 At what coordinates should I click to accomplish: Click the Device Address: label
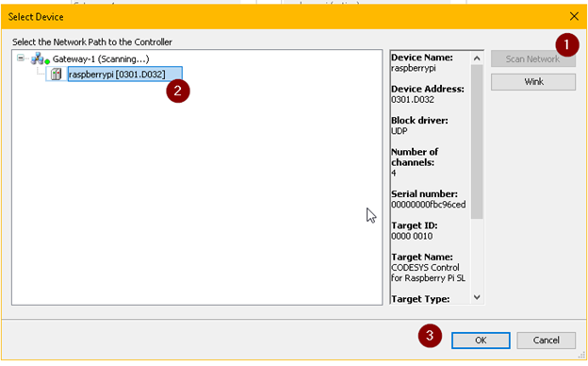coord(428,89)
